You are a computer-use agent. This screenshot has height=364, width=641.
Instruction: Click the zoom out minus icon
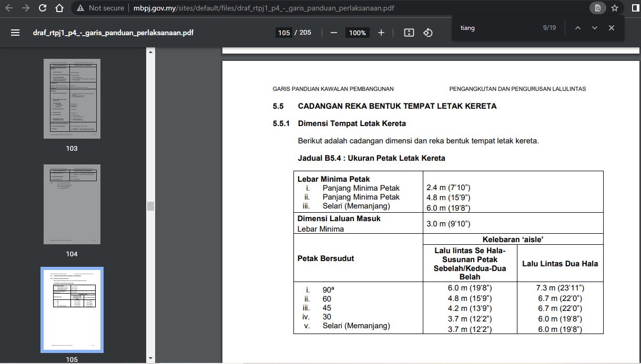coord(333,33)
